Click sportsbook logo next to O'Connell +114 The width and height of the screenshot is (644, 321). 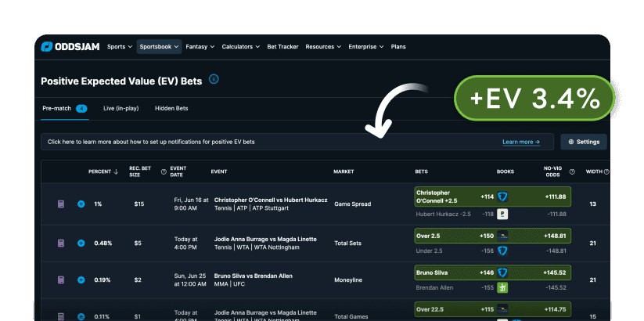click(x=502, y=197)
